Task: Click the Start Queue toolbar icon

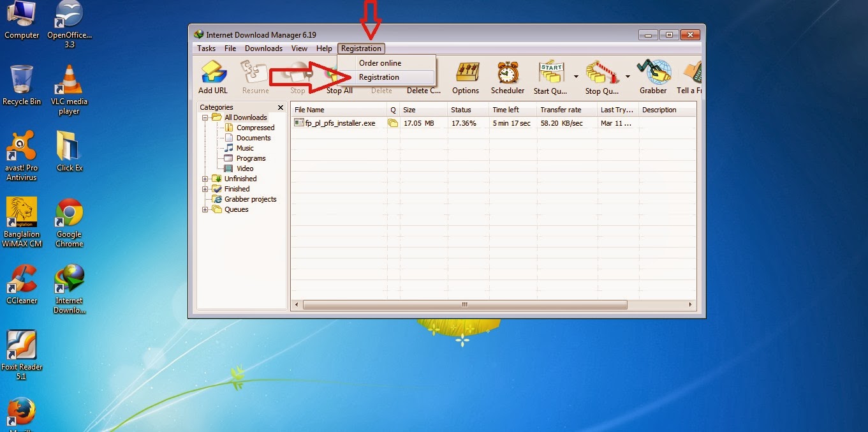Action: pyautogui.click(x=550, y=78)
